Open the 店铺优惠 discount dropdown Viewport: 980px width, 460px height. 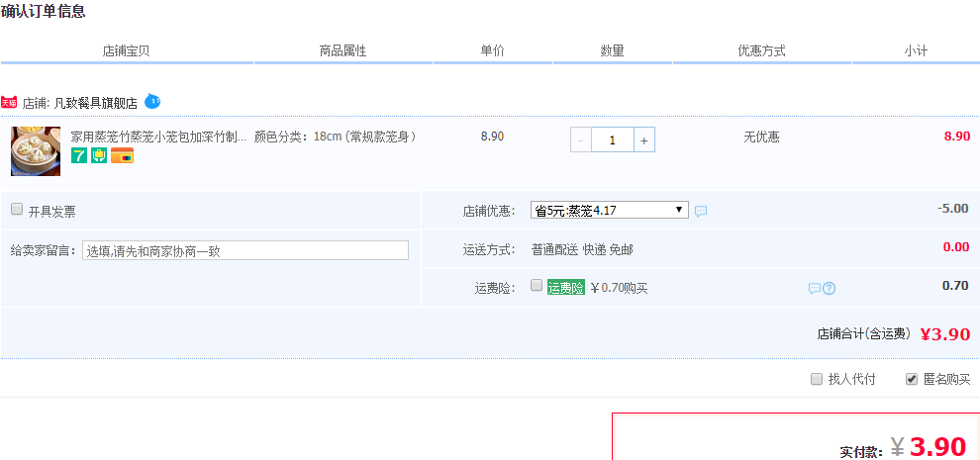pyautogui.click(x=610, y=210)
